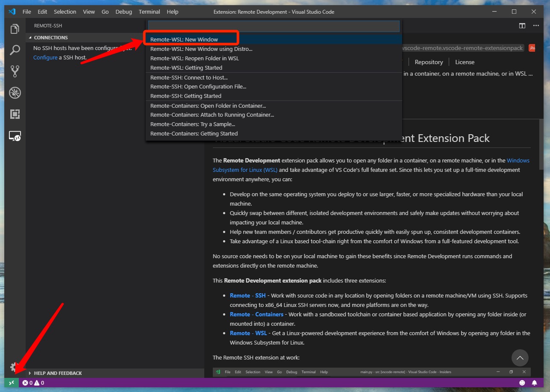Open the Remote Explorer activity bar icon
The image size is (550, 392).
point(15,136)
